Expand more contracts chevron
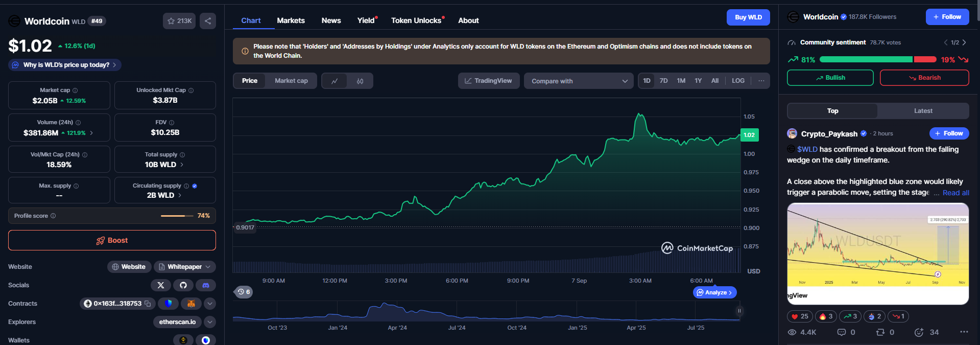980x345 pixels. pyautogui.click(x=210, y=304)
